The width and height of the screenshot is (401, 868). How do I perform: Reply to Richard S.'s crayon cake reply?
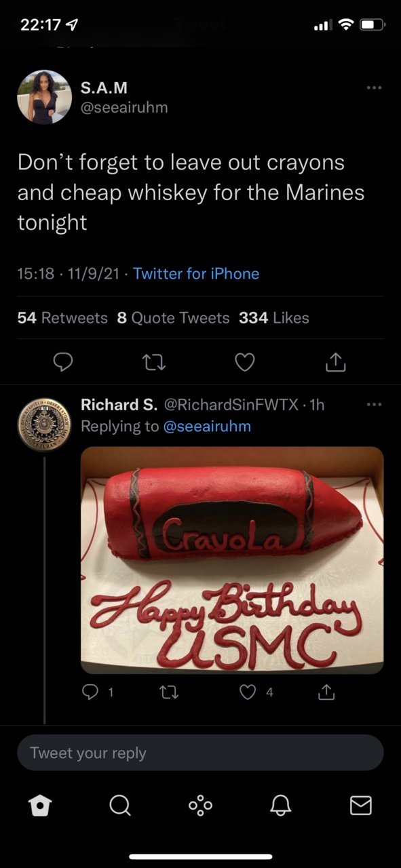pos(91,692)
